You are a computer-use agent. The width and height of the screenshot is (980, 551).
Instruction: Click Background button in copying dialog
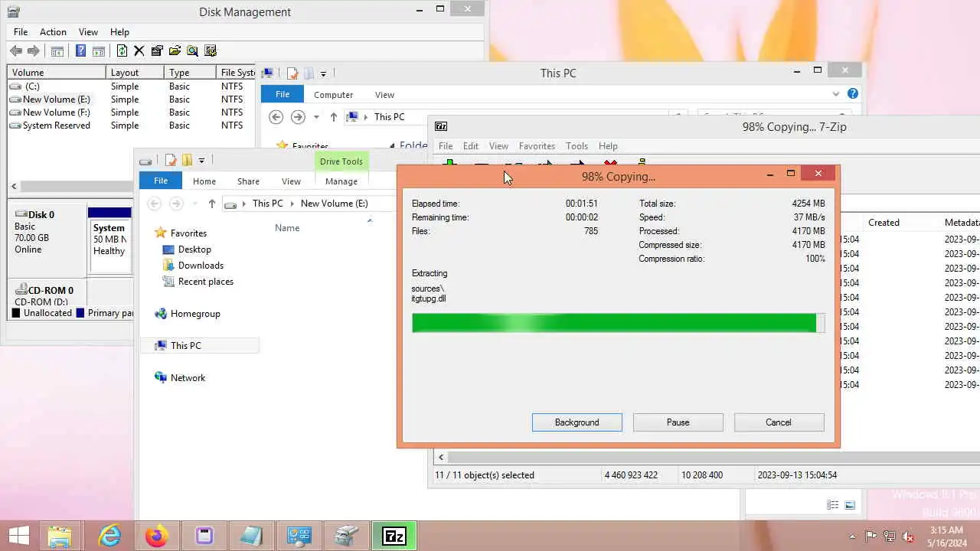point(577,422)
